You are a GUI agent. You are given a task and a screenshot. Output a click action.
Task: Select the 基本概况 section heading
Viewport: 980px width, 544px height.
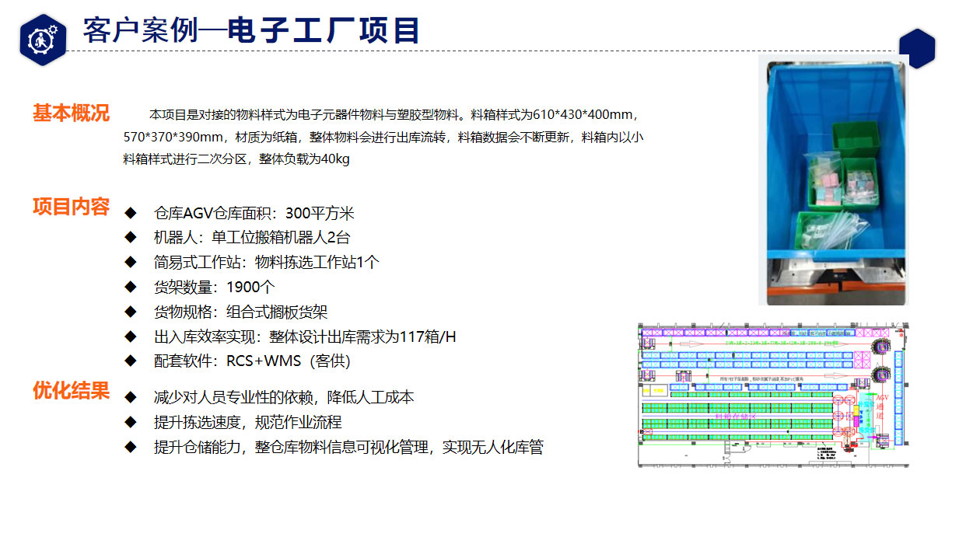point(71,113)
